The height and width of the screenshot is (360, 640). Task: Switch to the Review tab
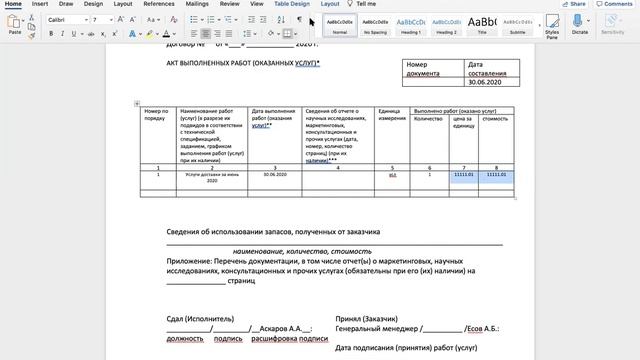(x=229, y=4)
